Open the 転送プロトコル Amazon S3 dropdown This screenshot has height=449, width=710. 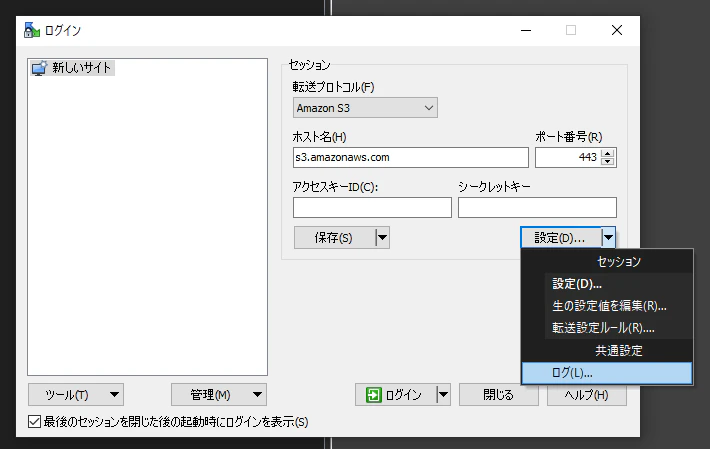[365, 108]
